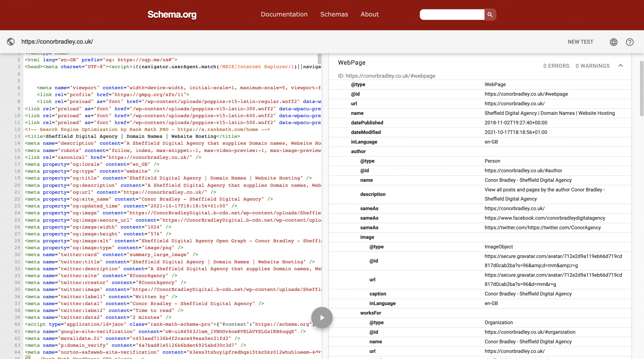Screen dimensions: 644x359
Task: Click the inLanguage en-GB value under WebPage
Action: point(491,142)
